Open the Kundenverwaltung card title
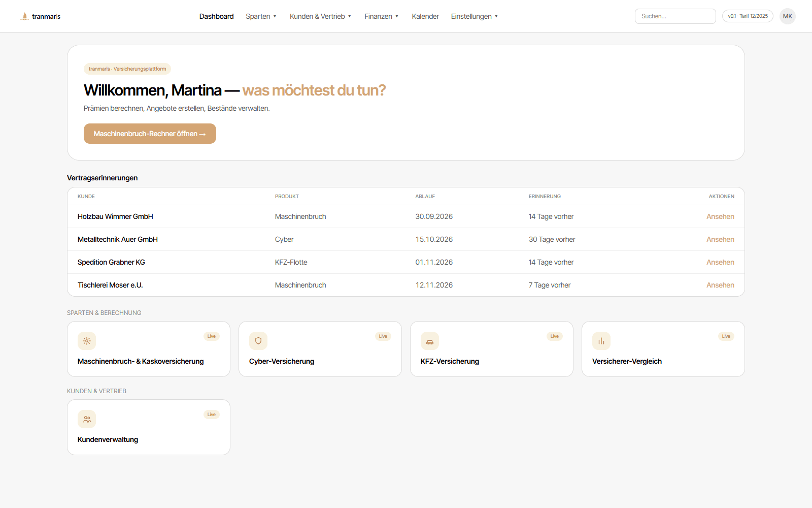The width and height of the screenshot is (812, 508). point(108,439)
